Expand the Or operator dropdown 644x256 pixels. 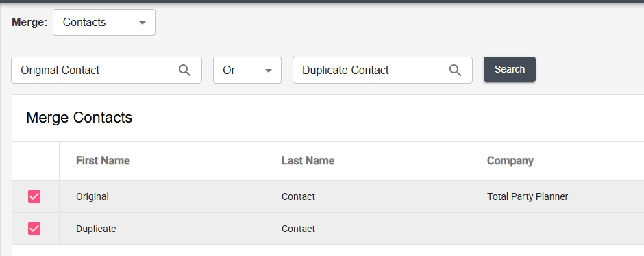(x=247, y=70)
